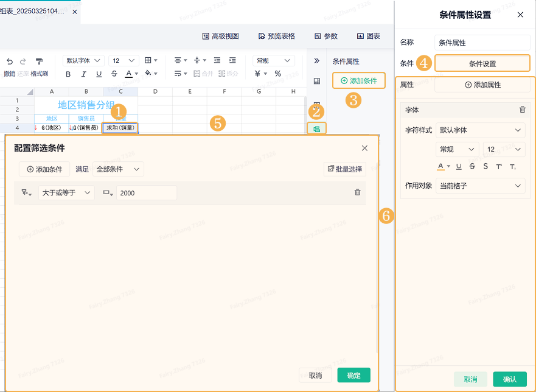Screen dimensions: 536x392
Task: Open 参数 from the top bar
Action: (x=326, y=37)
